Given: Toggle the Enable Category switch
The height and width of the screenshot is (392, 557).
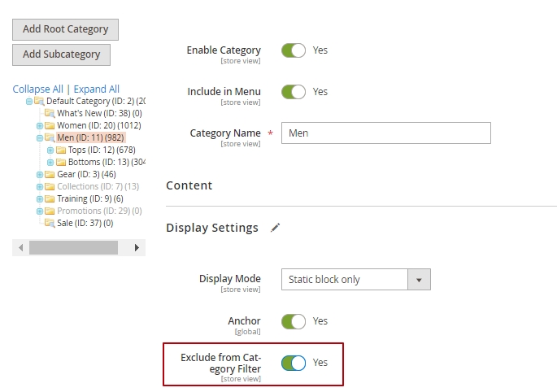Looking at the screenshot, I should [294, 50].
